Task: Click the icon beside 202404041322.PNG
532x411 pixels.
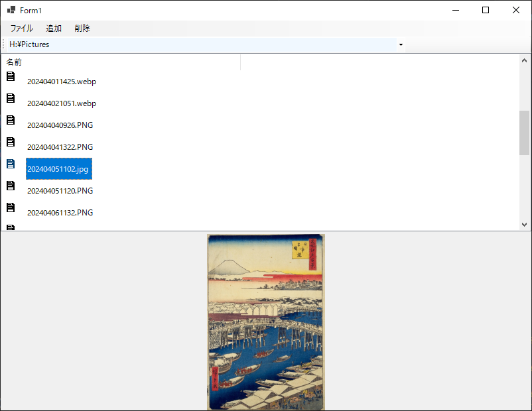Action: [11, 142]
